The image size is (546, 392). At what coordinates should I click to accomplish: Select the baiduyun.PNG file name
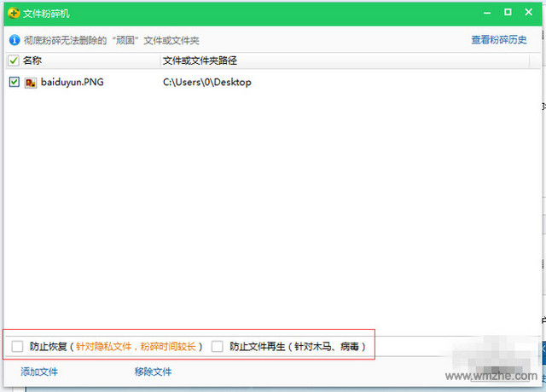pos(72,82)
